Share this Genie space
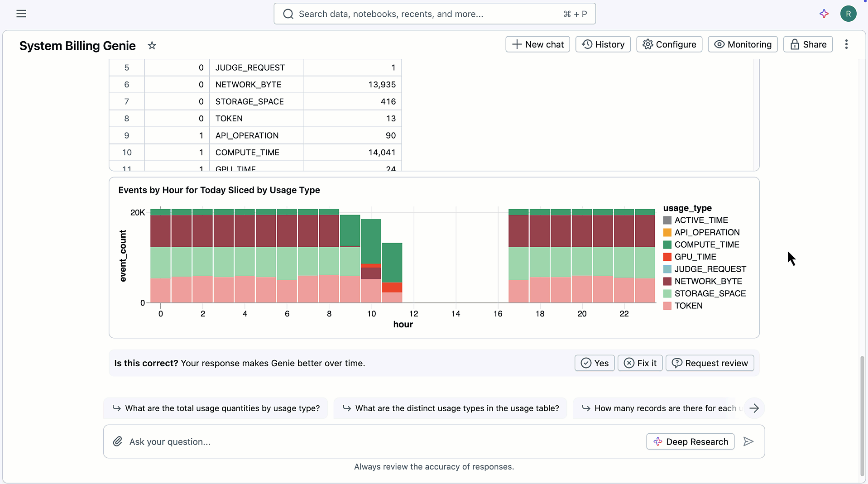 808,44
